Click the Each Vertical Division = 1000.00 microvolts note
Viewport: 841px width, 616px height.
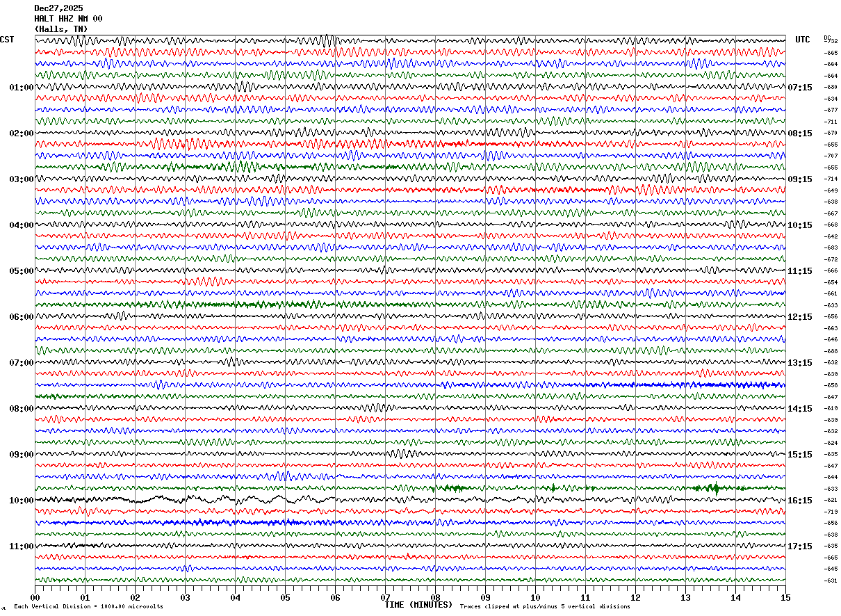tap(88, 607)
